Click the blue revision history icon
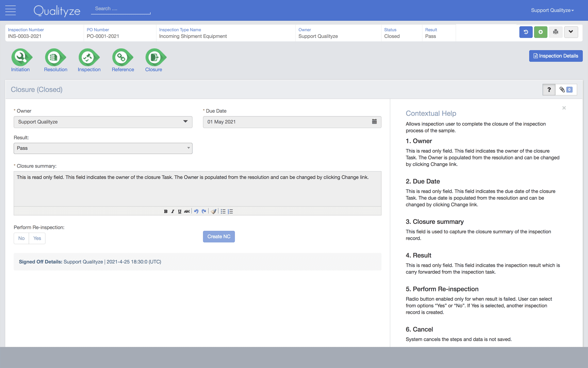The width and height of the screenshot is (588, 368). (526, 32)
